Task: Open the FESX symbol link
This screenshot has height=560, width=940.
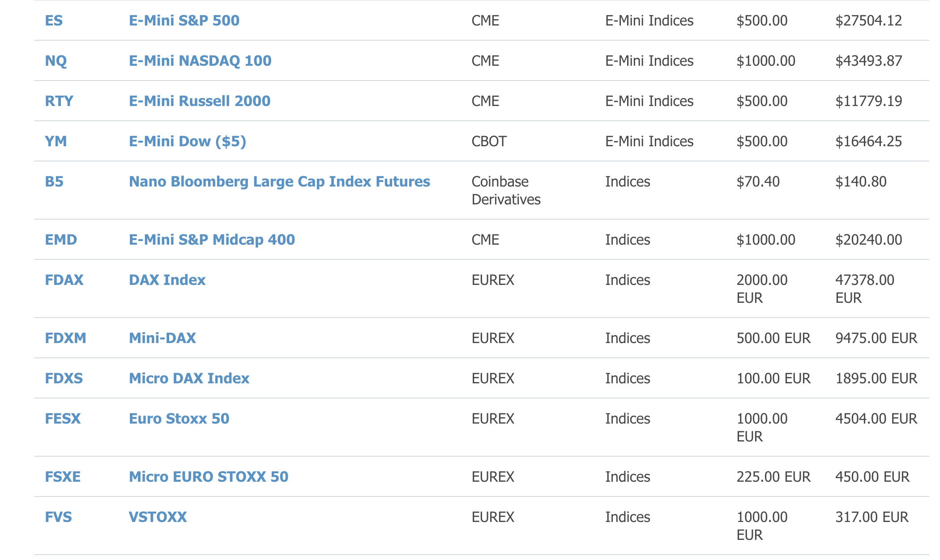Action: [x=63, y=419]
